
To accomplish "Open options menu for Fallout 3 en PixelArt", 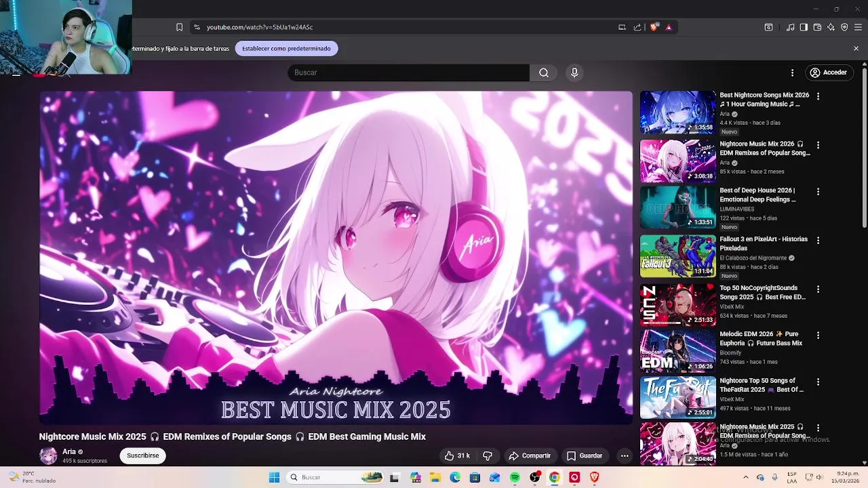I will point(818,241).
